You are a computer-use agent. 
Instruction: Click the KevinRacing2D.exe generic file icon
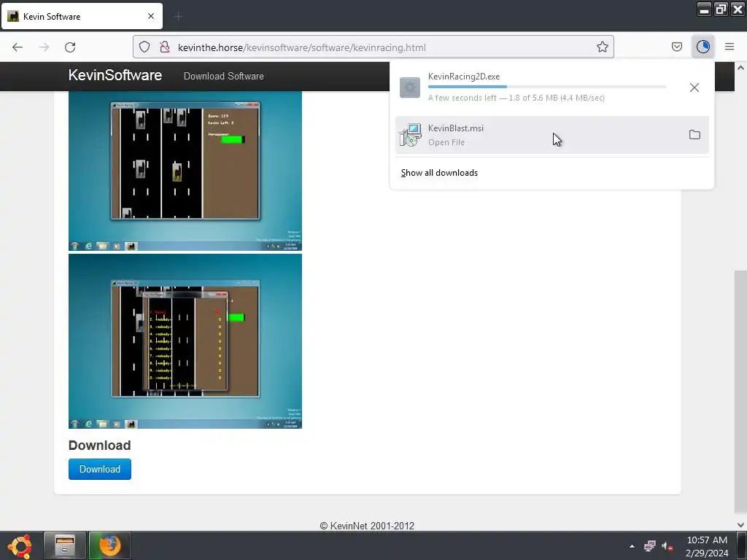410,87
